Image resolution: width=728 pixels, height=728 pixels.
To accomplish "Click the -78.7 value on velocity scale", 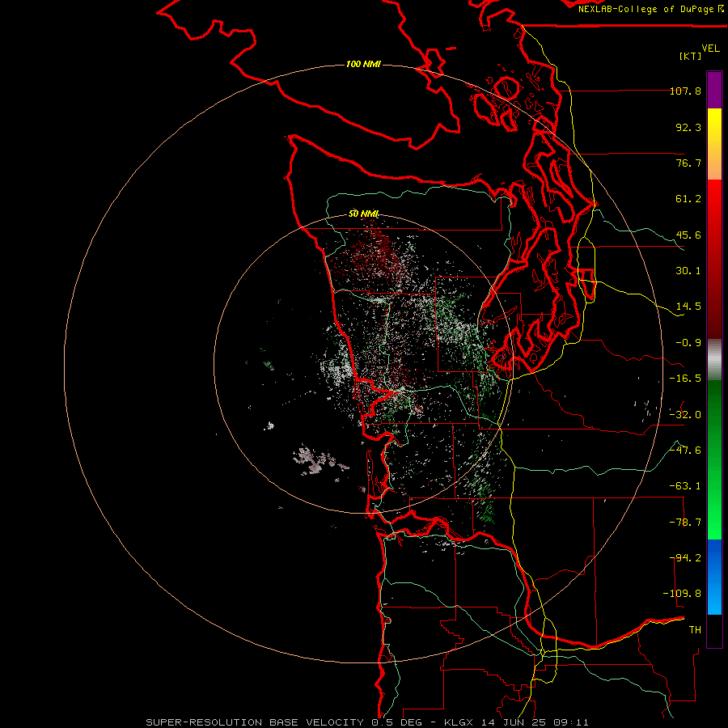I will (x=685, y=523).
